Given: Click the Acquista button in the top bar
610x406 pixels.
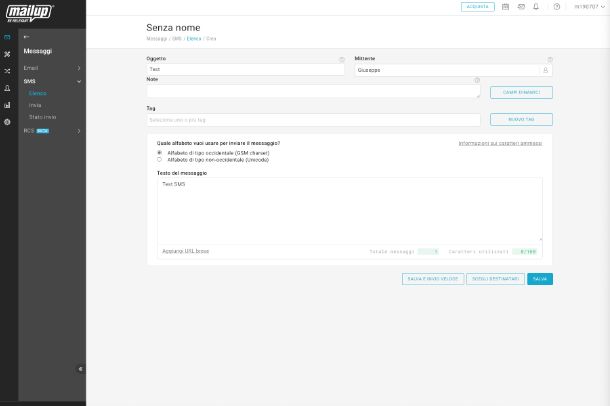Looking at the screenshot, I should [x=478, y=7].
